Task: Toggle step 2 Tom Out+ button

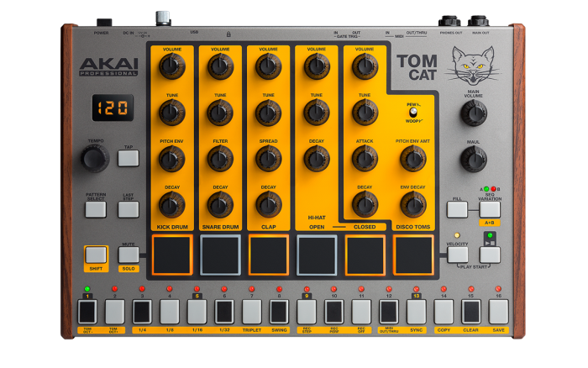Action: click(115, 312)
